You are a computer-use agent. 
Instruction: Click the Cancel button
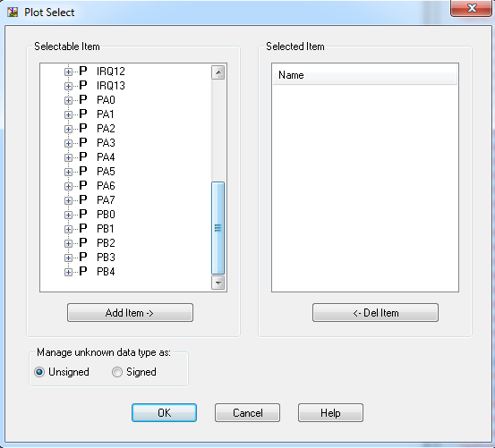247,413
